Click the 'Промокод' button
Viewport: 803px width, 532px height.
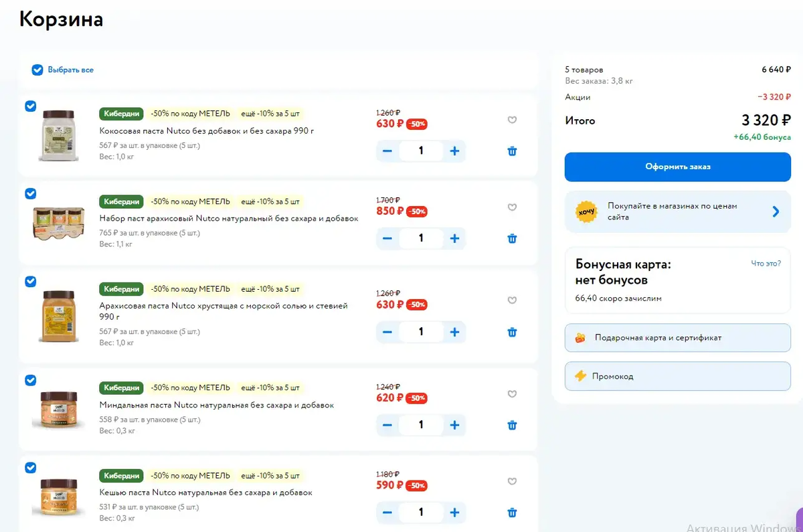[x=678, y=376]
